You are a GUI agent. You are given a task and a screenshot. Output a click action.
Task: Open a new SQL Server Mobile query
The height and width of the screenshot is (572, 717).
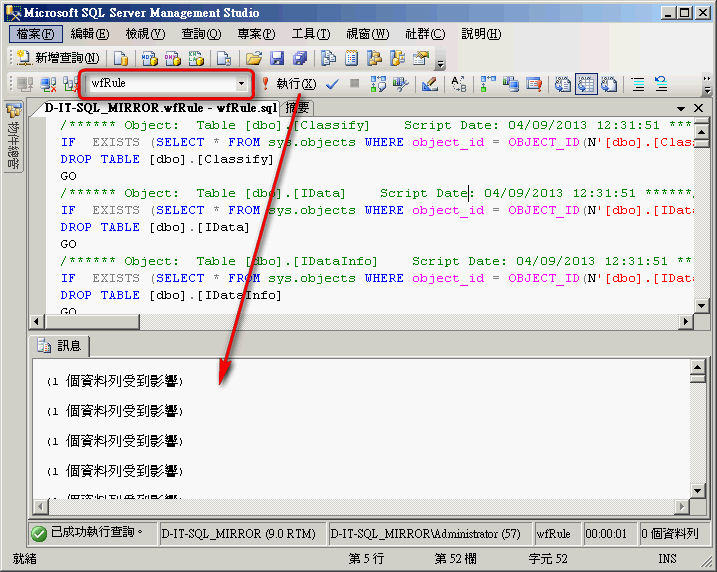coord(224,58)
